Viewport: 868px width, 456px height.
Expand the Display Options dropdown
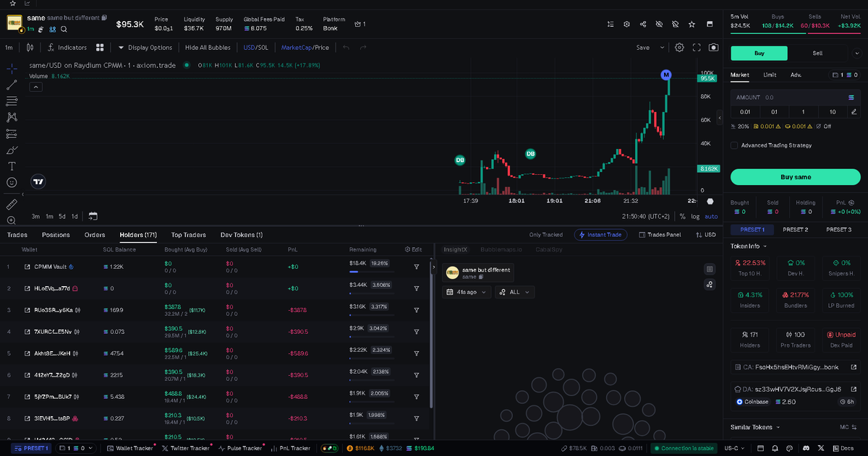coord(145,48)
